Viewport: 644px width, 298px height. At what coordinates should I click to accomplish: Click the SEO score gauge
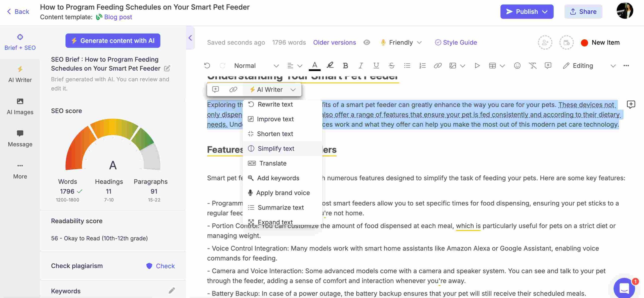[113, 145]
